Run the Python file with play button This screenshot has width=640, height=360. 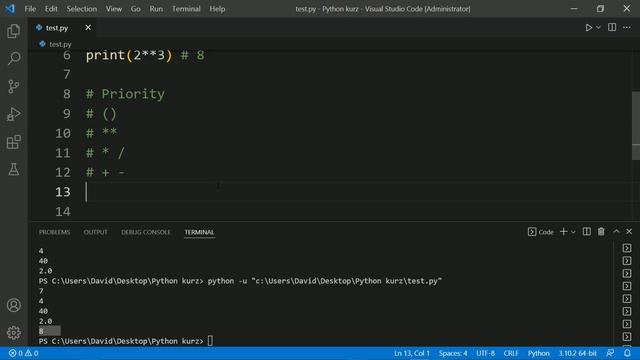coord(589,27)
